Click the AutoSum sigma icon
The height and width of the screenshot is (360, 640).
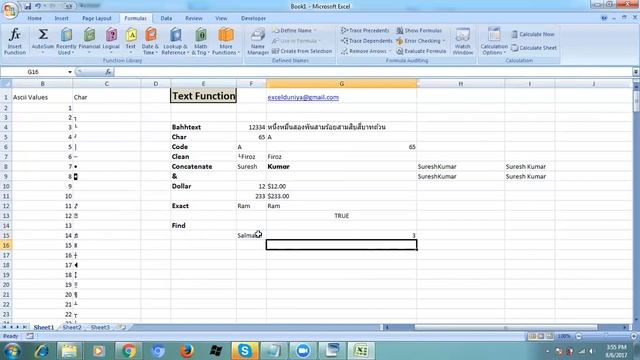(x=43, y=35)
